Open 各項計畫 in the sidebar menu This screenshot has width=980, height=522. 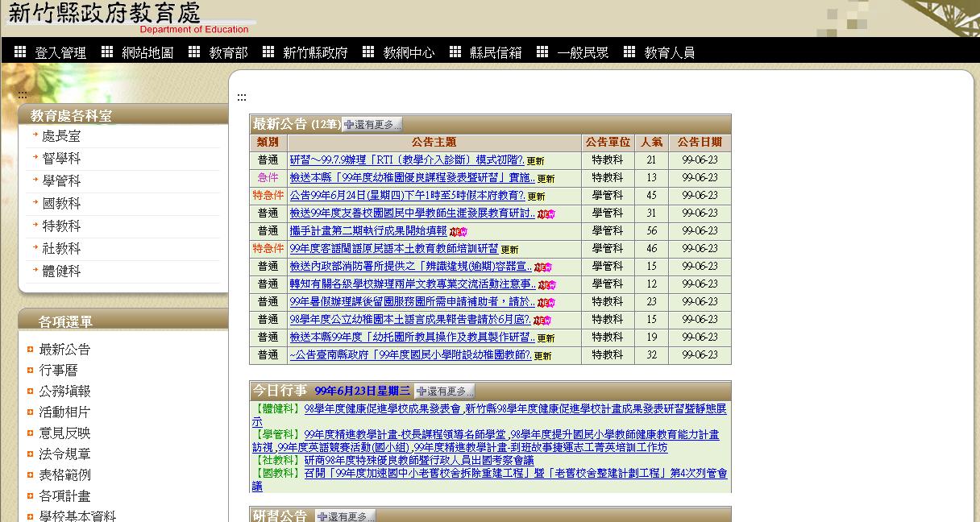click(x=64, y=495)
